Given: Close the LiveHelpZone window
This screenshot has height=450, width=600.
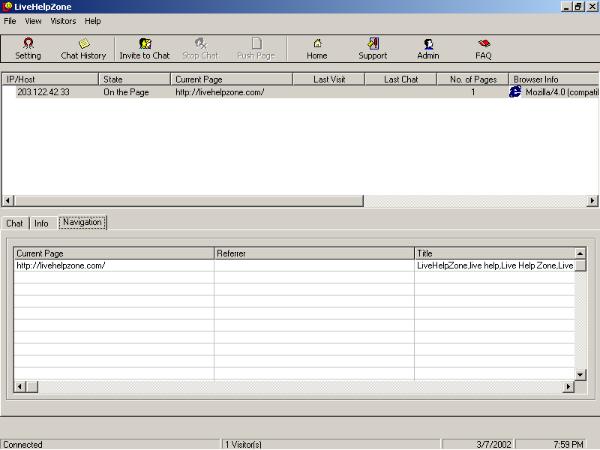Looking at the screenshot, I should pos(592,7).
